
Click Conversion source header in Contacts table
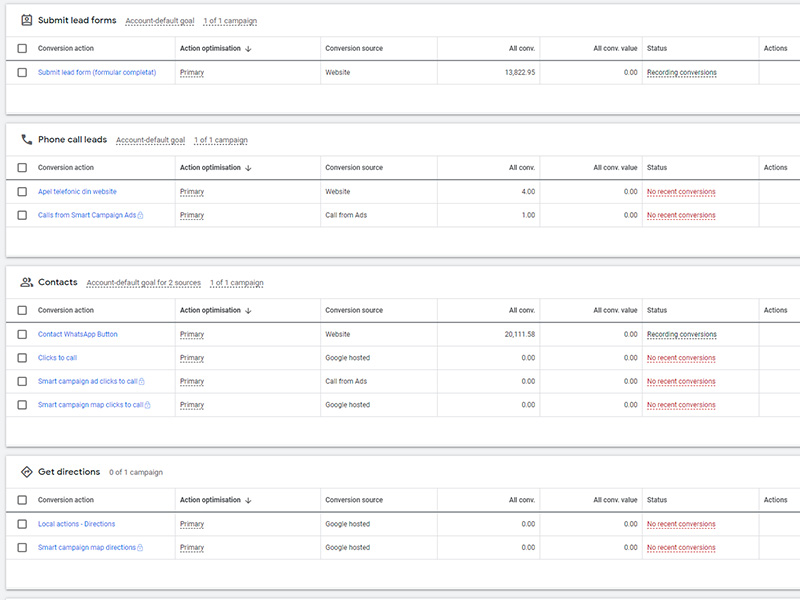[354, 310]
